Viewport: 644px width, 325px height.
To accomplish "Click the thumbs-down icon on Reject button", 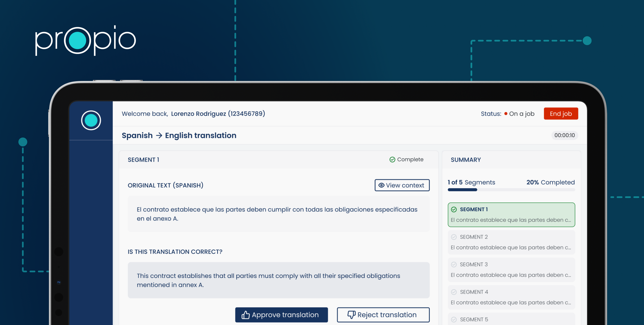I will click(351, 315).
